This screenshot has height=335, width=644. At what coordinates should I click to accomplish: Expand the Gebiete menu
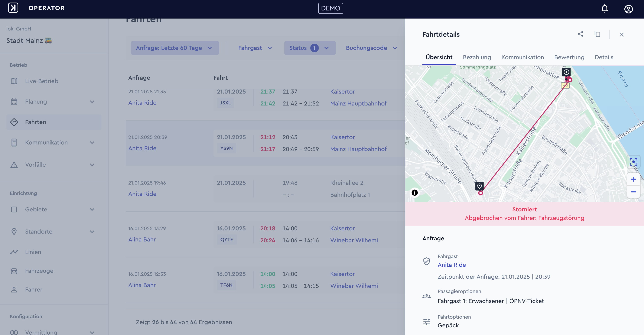54,209
